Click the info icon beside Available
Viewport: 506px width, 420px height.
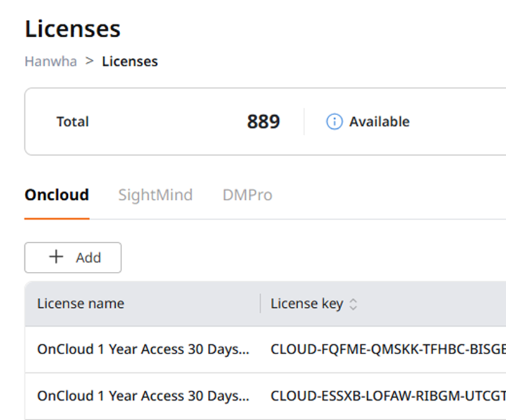pyautogui.click(x=334, y=122)
